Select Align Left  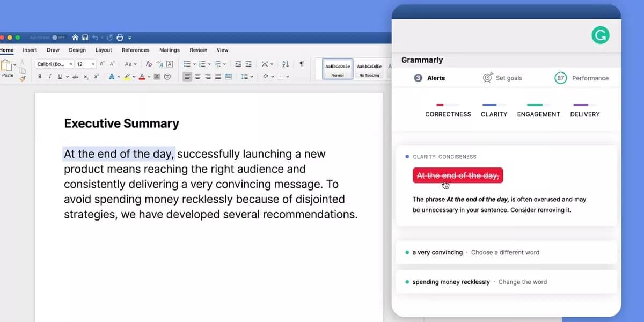[187, 76]
